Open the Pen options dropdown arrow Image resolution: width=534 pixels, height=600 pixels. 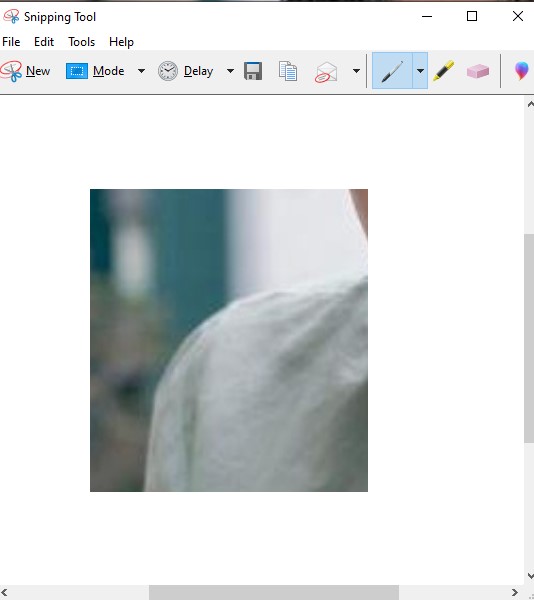coord(420,71)
